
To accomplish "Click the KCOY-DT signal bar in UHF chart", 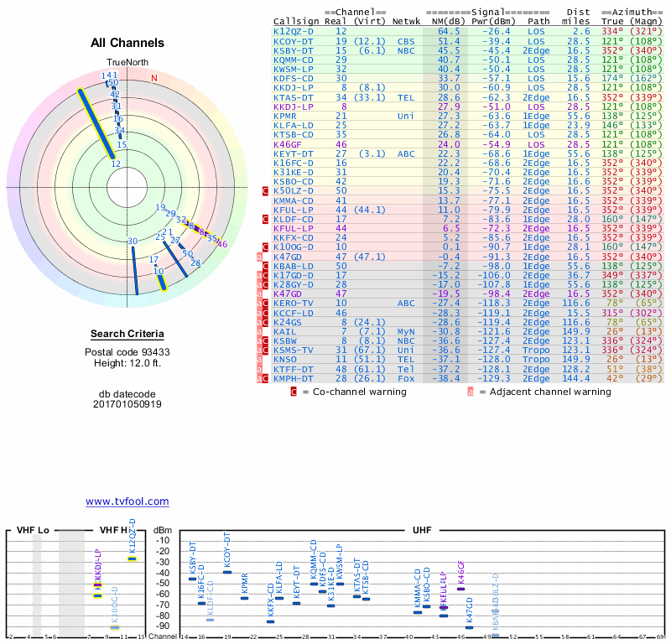I will (226, 572).
